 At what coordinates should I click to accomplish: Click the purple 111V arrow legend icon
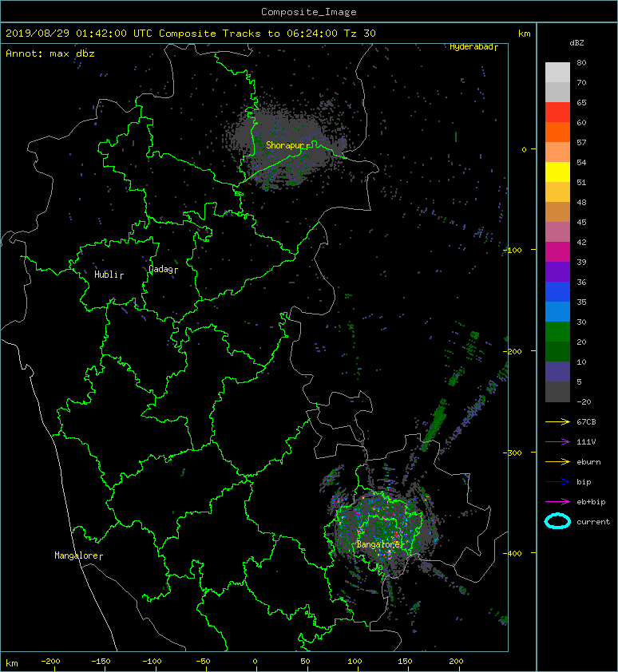click(x=557, y=442)
